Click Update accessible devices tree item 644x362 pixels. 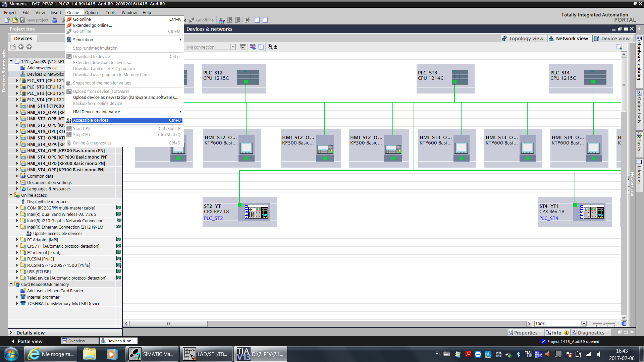[57, 233]
